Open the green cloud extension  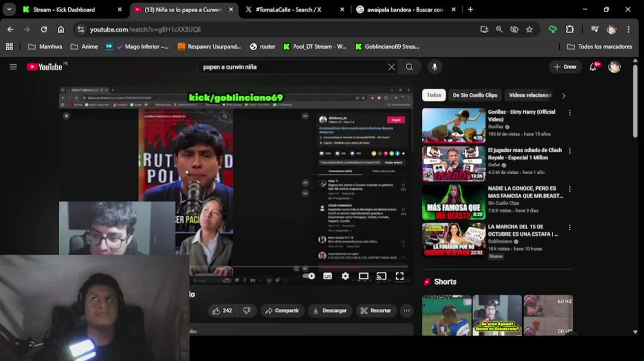click(x=553, y=30)
